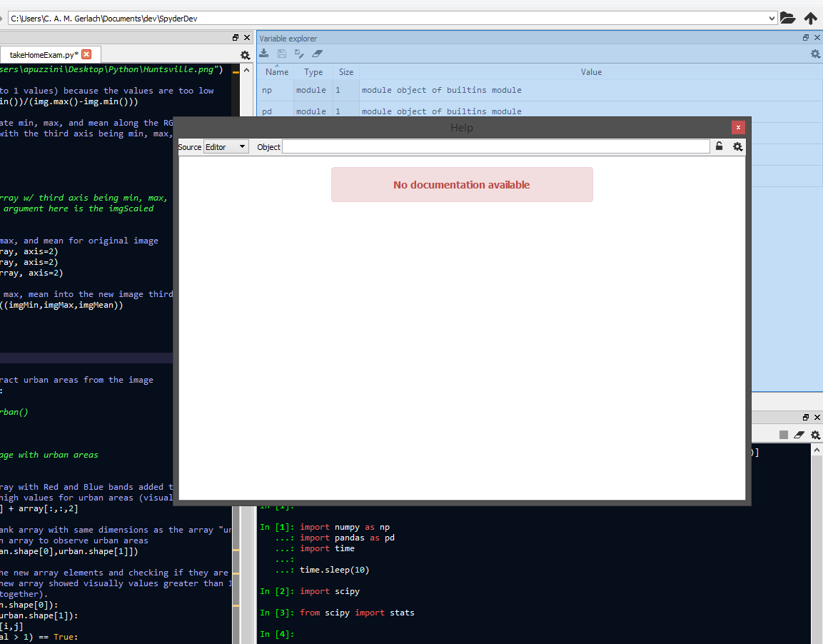Go to parent directory with the up arrow

[810, 17]
